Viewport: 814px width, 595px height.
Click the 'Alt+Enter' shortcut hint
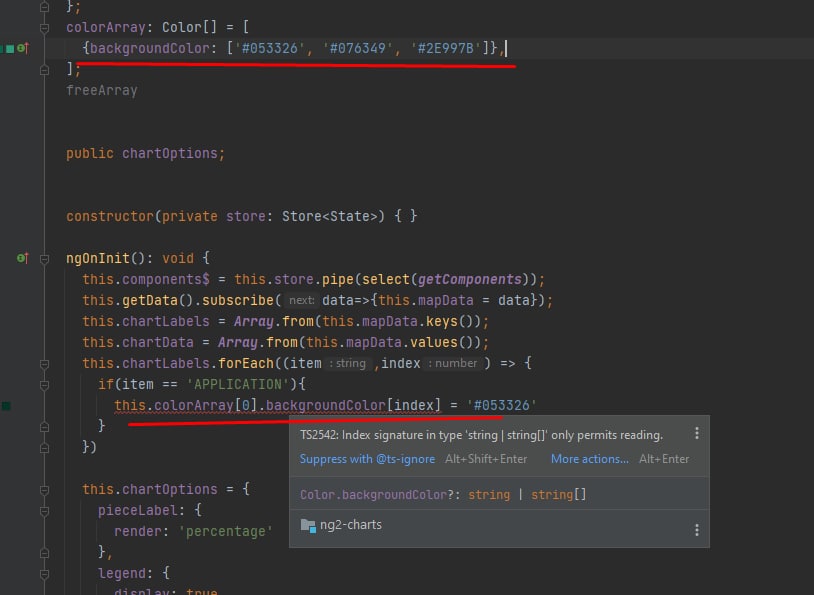coord(664,459)
